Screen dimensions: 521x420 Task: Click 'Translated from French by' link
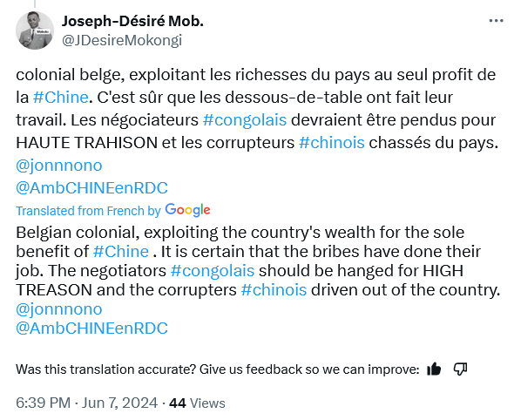click(x=88, y=211)
